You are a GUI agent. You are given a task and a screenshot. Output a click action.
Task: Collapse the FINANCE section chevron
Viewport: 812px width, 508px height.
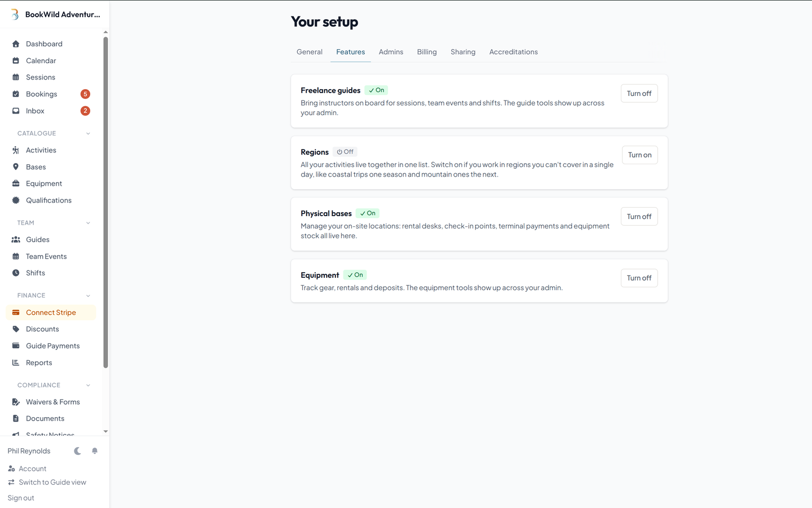(x=88, y=296)
